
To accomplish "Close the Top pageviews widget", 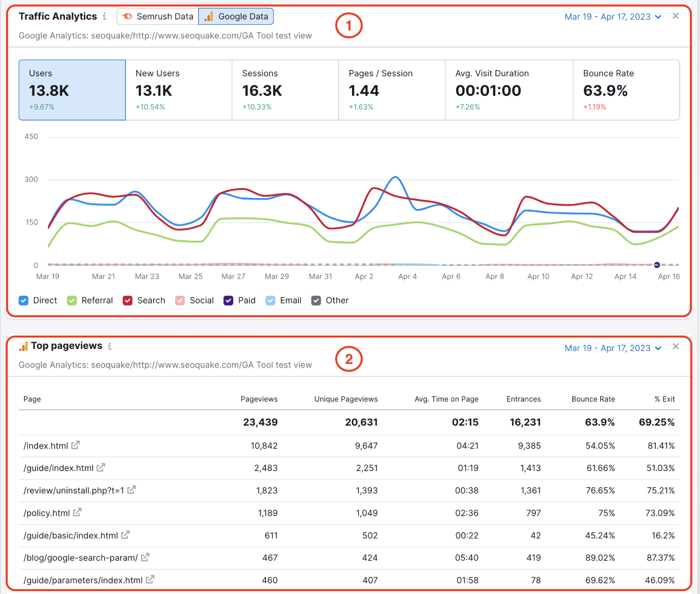I will (676, 346).
